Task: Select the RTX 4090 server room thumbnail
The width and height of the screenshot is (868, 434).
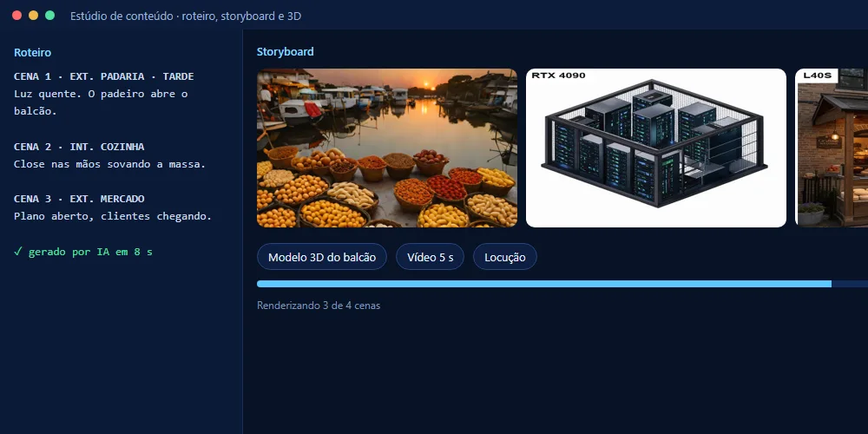Action: point(656,148)
